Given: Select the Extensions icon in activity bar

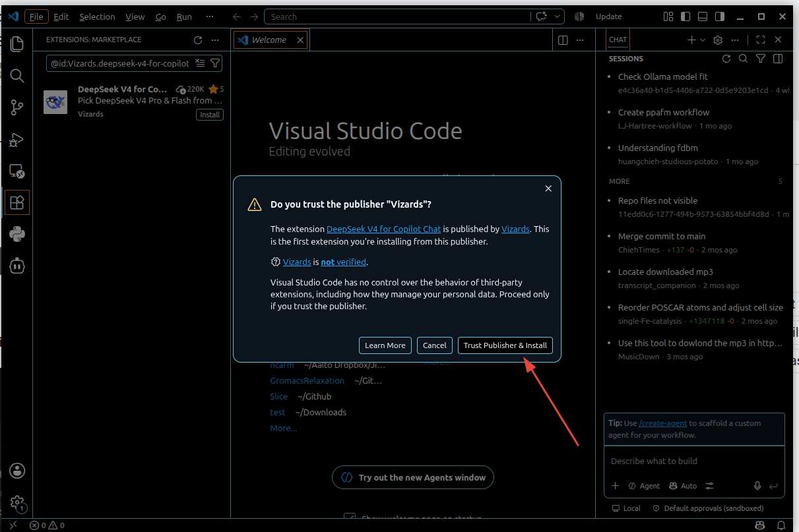Looking at the screenshot, I should pyautogui.click(x=17, y=202).
